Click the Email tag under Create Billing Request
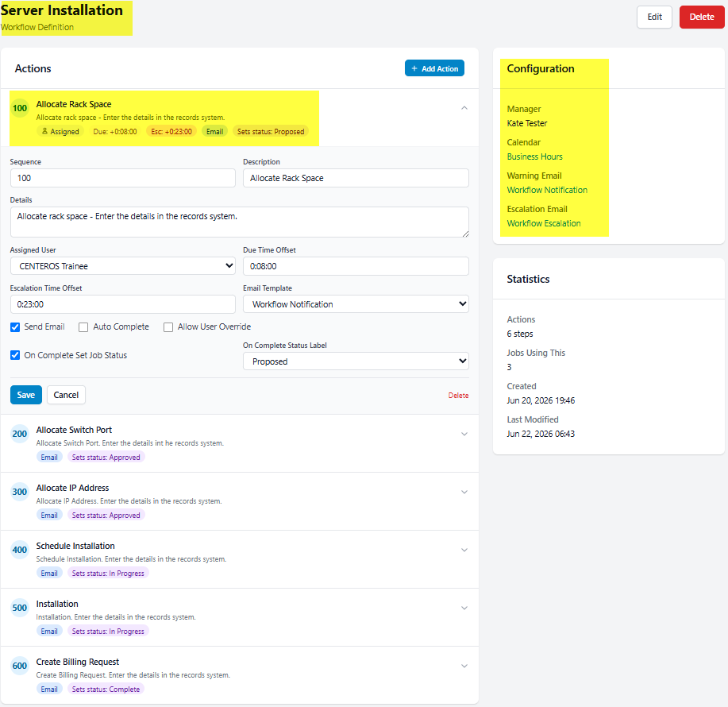Image resolution: width=728 pixels, height=707 pixels. tap(49, 690)
